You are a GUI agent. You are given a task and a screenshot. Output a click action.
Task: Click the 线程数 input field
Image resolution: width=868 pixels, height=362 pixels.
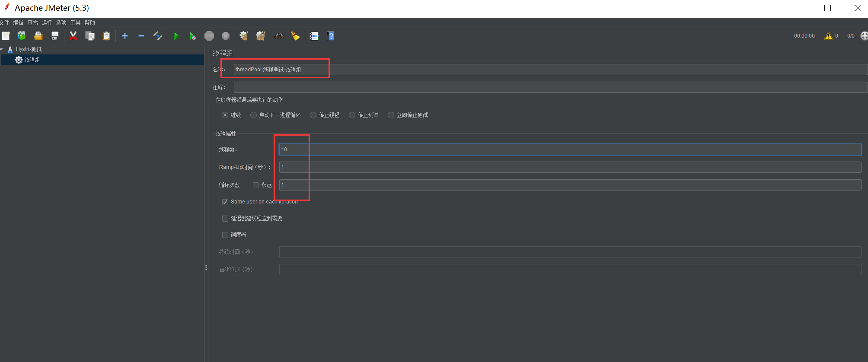click(570, 149)
